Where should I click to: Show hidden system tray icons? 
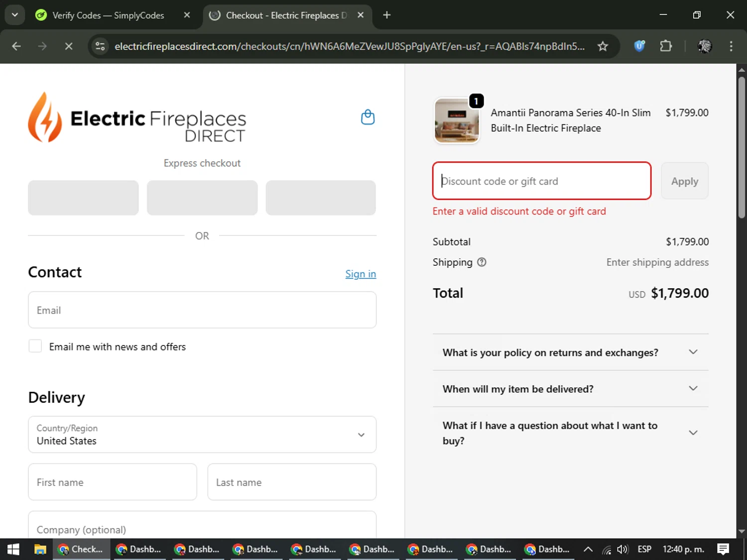588,549
